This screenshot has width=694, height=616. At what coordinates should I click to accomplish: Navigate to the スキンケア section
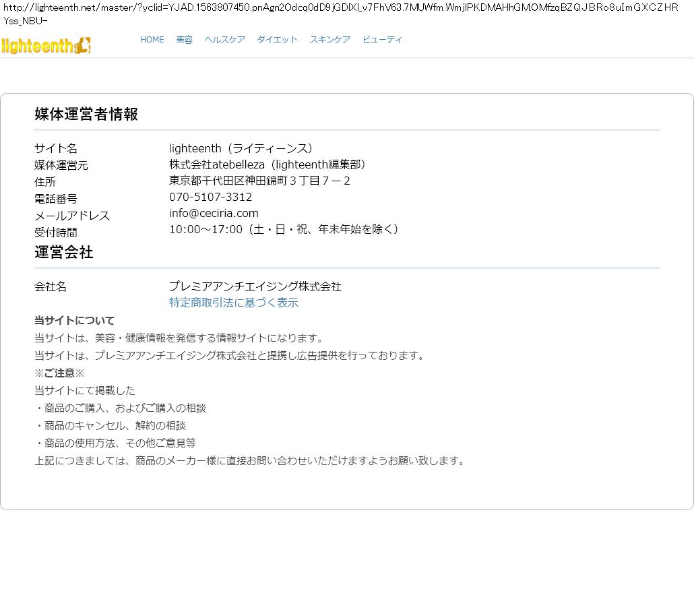329,40
